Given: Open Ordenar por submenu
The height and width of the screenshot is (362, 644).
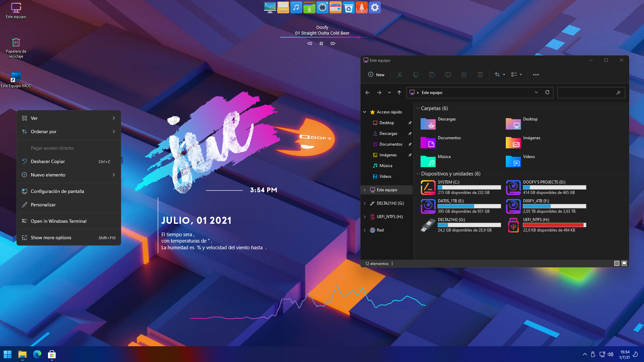Looking at the screenshot, I should pyautogui.click(x=69, y=132).
